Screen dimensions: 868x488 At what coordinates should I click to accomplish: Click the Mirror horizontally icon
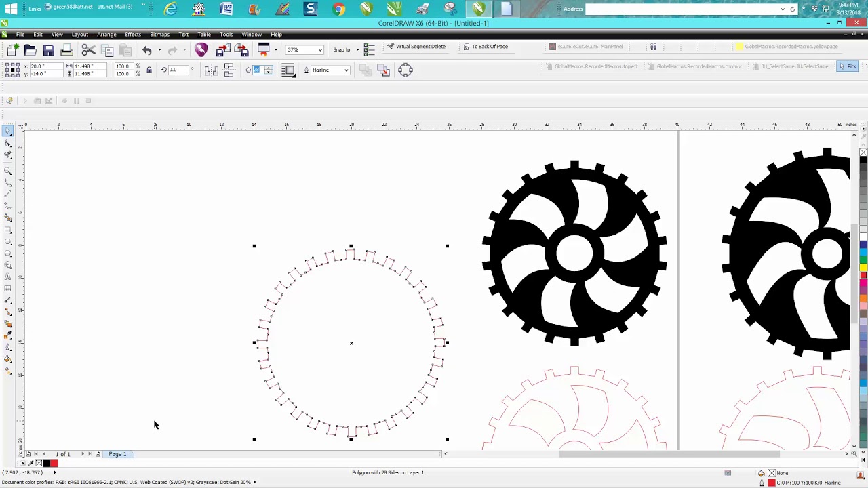tap(211, 70)
